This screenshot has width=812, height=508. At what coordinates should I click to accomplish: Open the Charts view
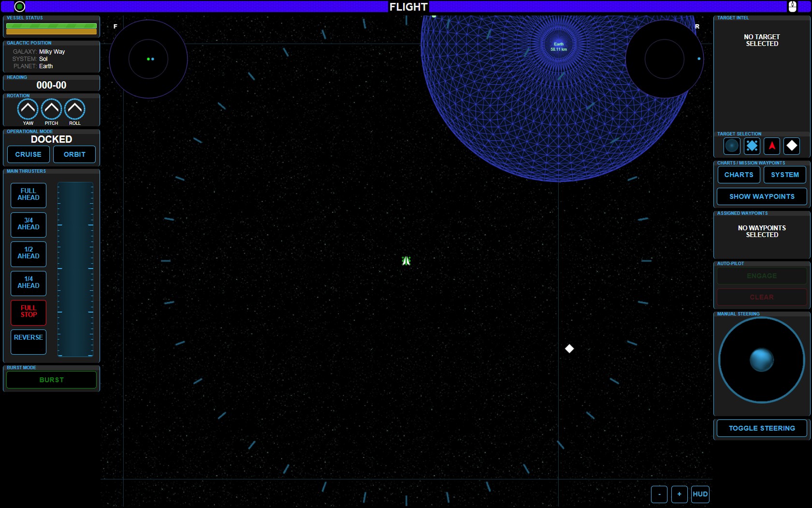pyautogui.click(x=739, y=175)
